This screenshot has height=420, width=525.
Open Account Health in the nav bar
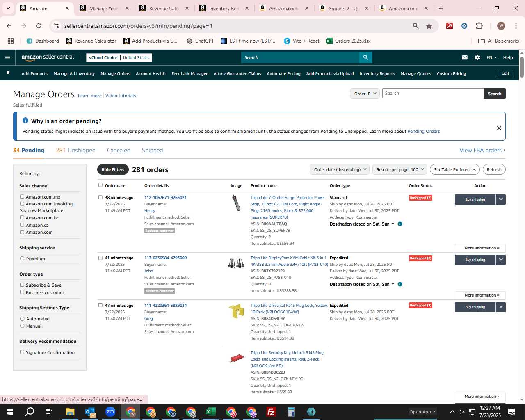(x=151, y=73)
